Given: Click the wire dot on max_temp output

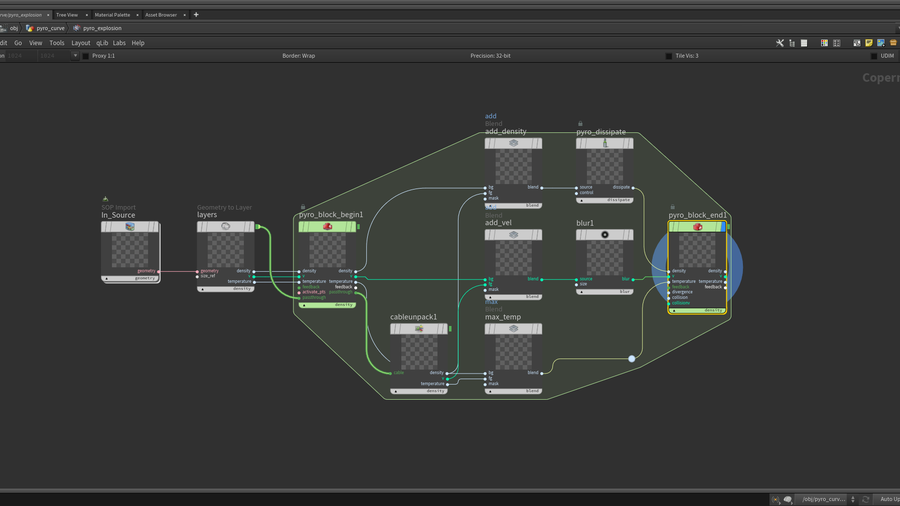Looking at the screenshot, I should (x=631, y=358).
